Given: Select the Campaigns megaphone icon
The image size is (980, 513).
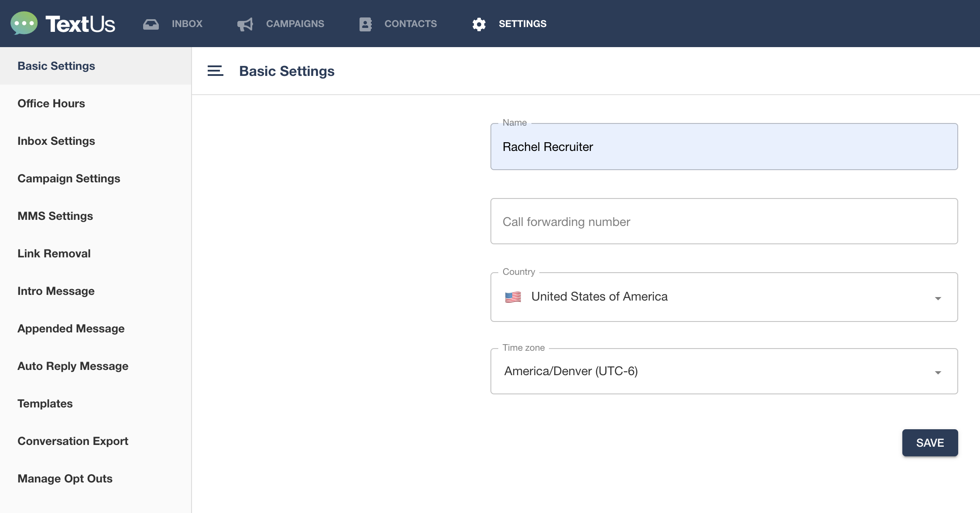Looking at the screenshot, I should pyautogui.click(x=245, y=24).
